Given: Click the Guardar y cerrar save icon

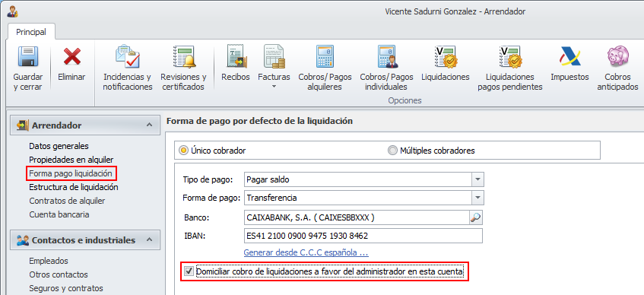Looking at the screenshot, I should coord(28,57).
